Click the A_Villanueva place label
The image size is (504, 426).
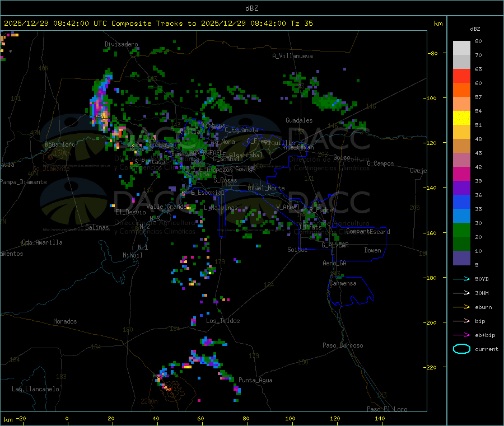click(292, 56)
